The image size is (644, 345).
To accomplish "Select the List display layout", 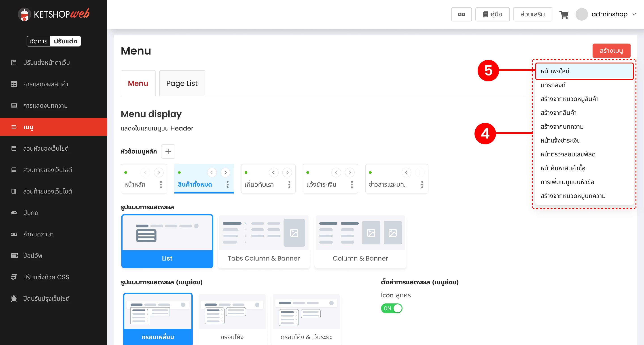I will [167, 241].
